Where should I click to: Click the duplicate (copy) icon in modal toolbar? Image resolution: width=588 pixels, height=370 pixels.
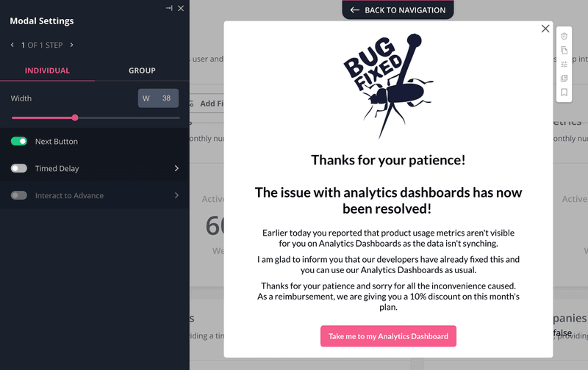pyautogui.click(x=564, y=51)
